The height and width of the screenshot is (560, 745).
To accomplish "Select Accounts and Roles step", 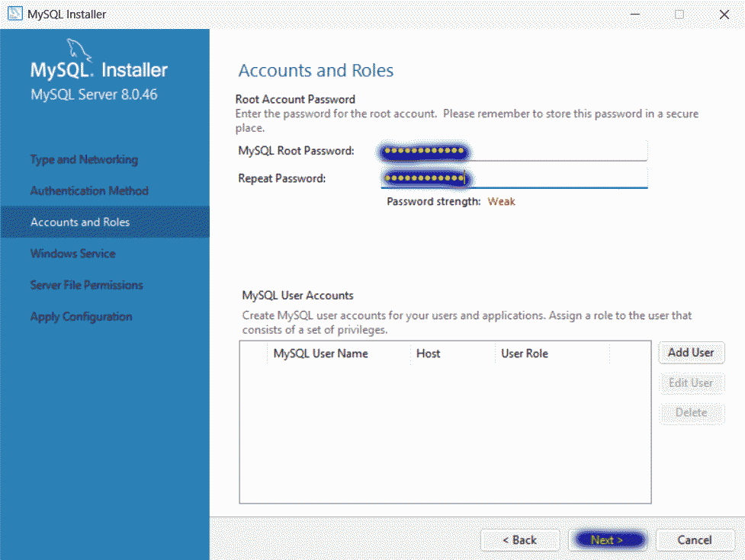I will (104, 222).
